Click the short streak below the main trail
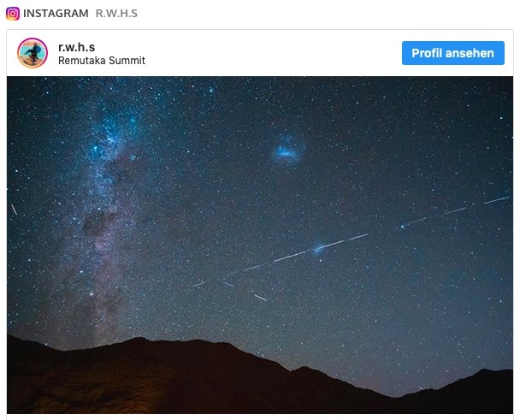520x420 pixels. point(260,298)
